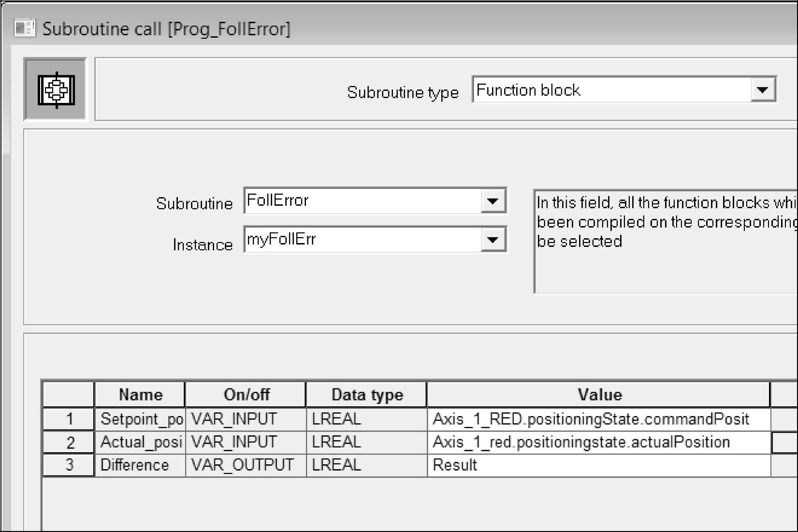Edit the actualPosition value field in row 2
The height and width of the screenshot is (532, 798).
click(598, 442)
